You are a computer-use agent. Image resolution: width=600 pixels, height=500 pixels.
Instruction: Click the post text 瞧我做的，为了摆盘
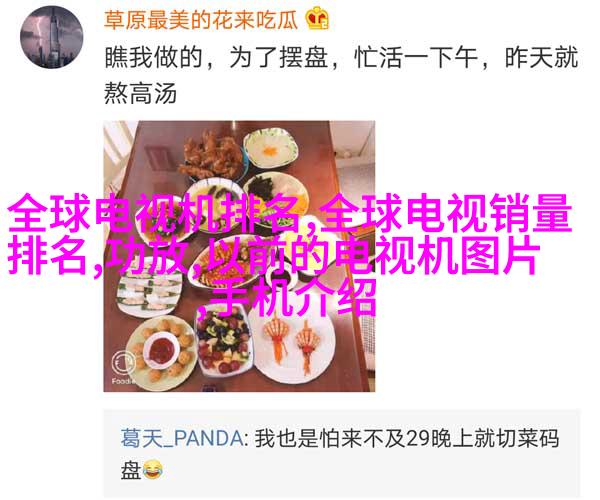216,58
